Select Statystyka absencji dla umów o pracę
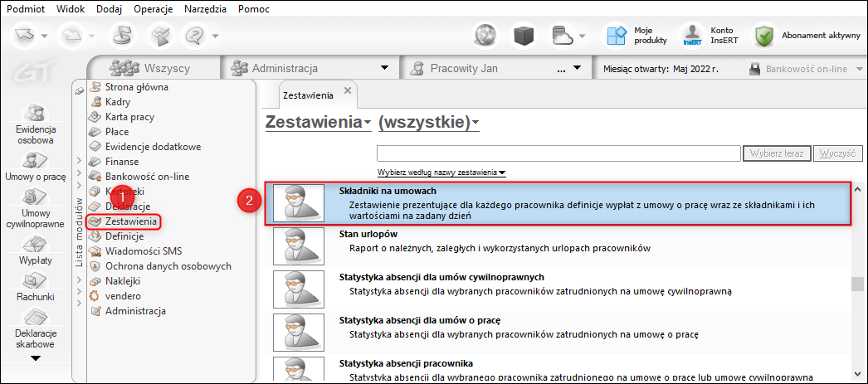The image size is (868, 384). [x=558, y=332]
